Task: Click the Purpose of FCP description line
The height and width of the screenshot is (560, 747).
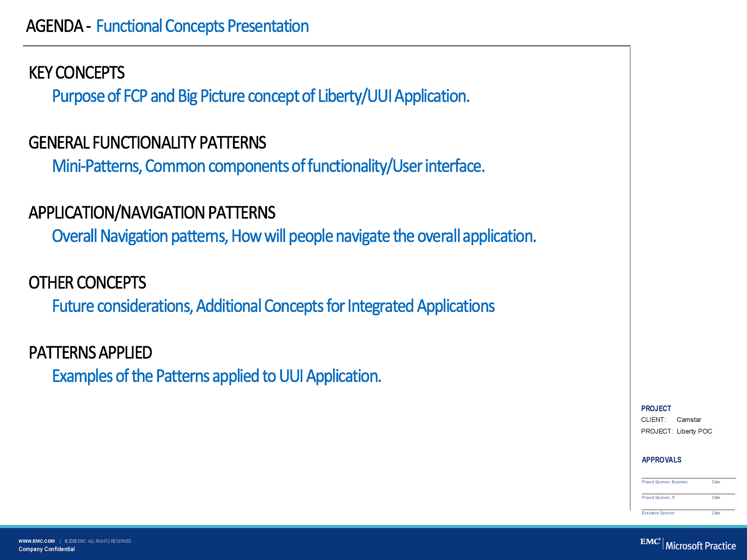Action: pyautogui.click(x=261, y=96)
